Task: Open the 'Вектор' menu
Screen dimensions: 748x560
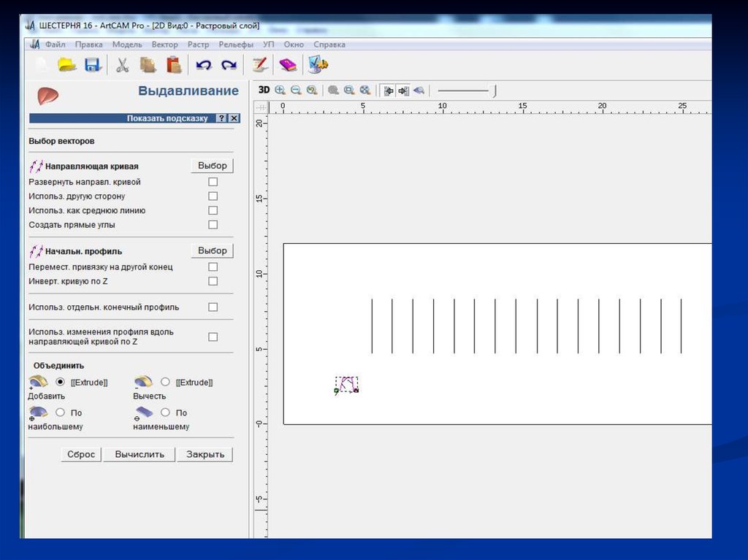Action: (x=164, y=45)
